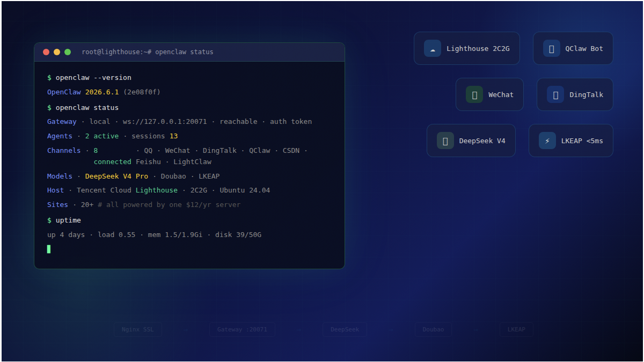Viewport: 644px width, 362px height.
Task: Click the icon on DingTalk card
Action: tap(555, 94)
